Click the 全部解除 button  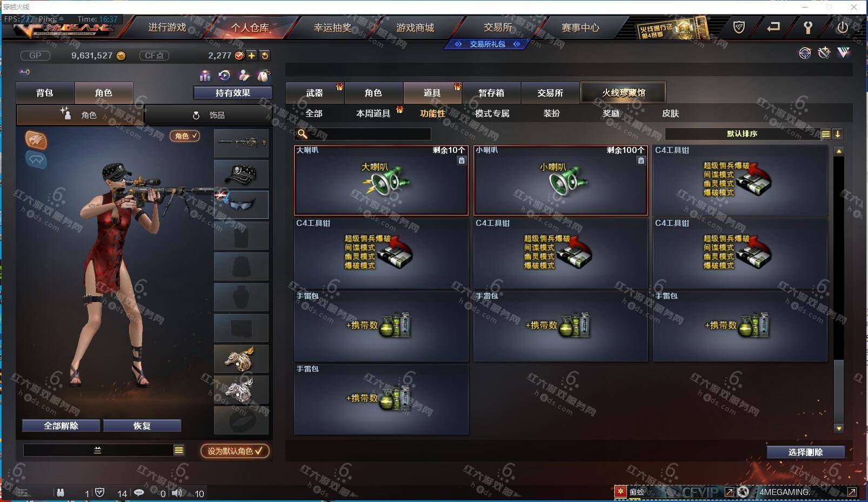pyautogui.click(x=61, y=426)
